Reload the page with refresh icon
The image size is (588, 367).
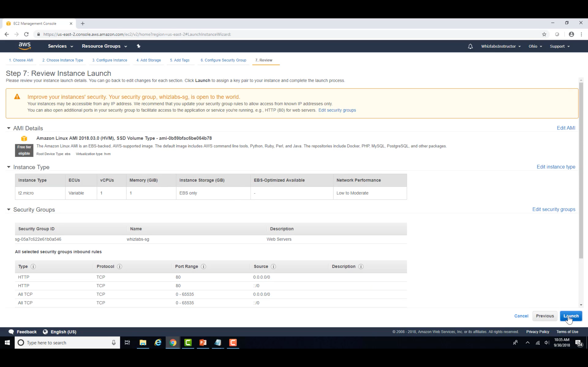tap(26, 34)
